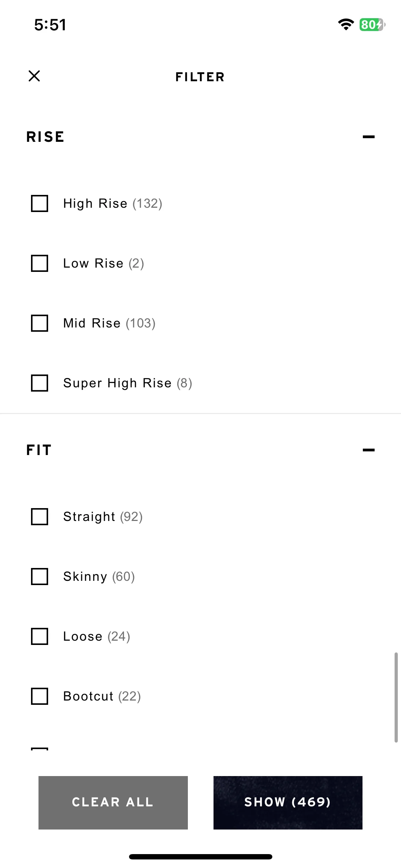Click the CLEAR ALL button
This screenshot has height=868, width=401.
113,802
